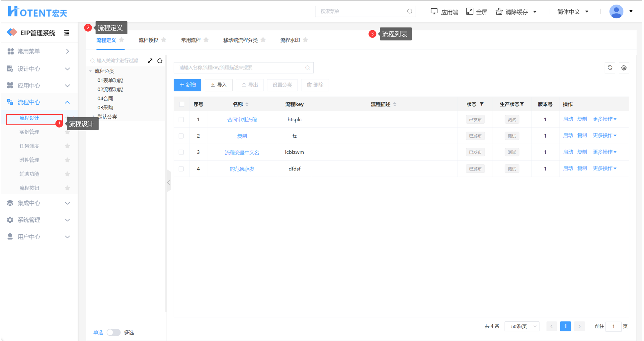
Task: Click the 全屏 fullscreen icon
Action: (x=470, y=12)
